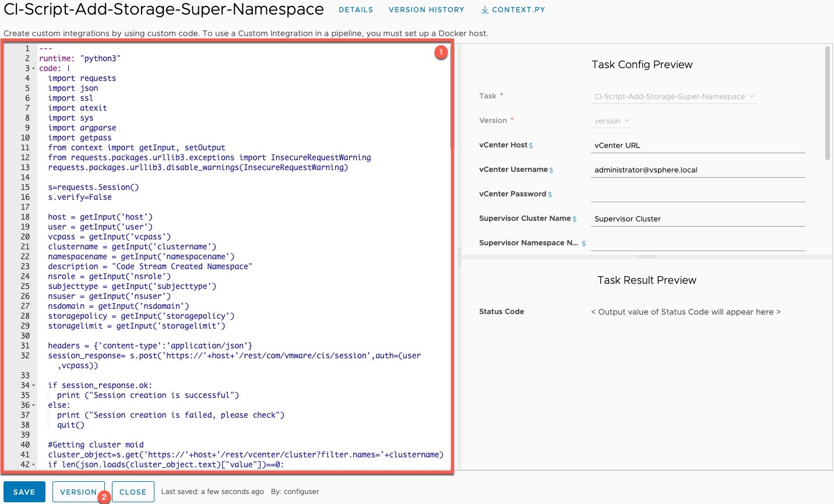Click the SAVE button

pyautogui.click(x=24, y=492)
